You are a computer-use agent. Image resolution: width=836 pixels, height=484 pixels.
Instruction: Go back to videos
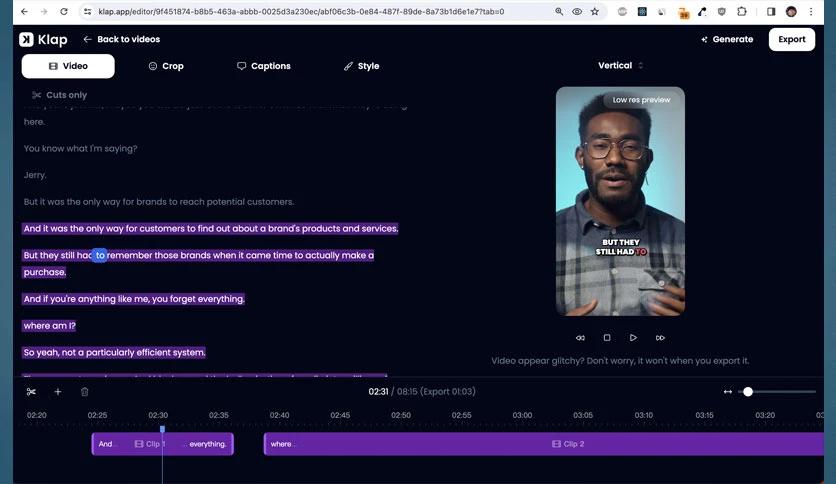(x=122, y=39)
